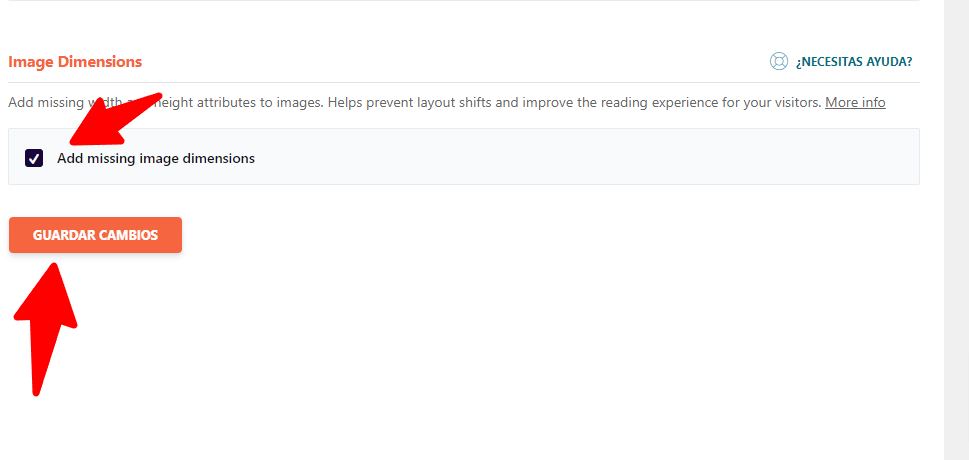Click the large red arrow below Guardar Cambios
This screenshot has width=969, height=460.
coord(44,329)
